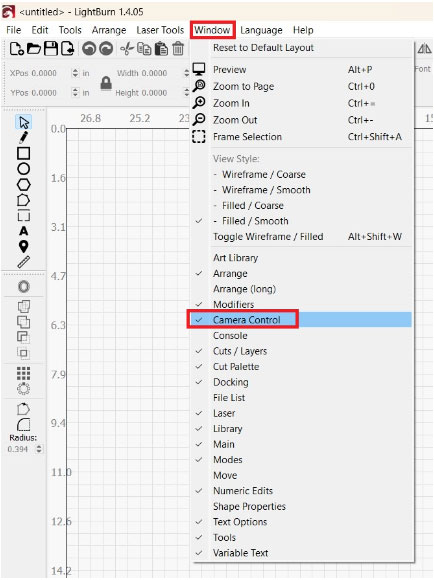Enable the File List panel
The width and height of the screenshot is (434, 580).
click(x=300, y=398)
